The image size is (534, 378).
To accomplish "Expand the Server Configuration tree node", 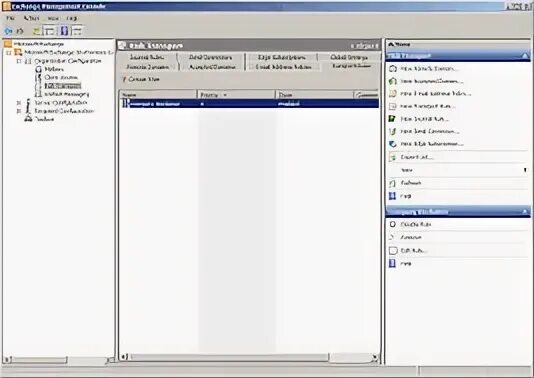I will point(19,103).
